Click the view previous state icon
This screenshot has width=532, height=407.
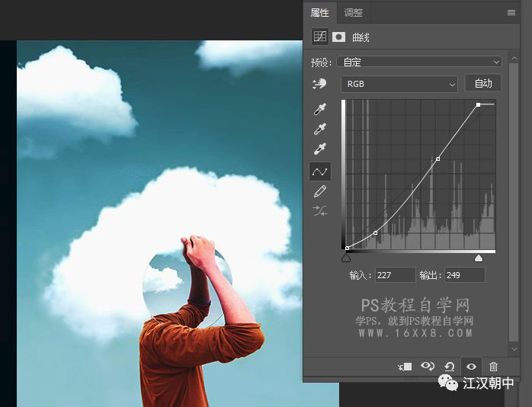[428, 367]
